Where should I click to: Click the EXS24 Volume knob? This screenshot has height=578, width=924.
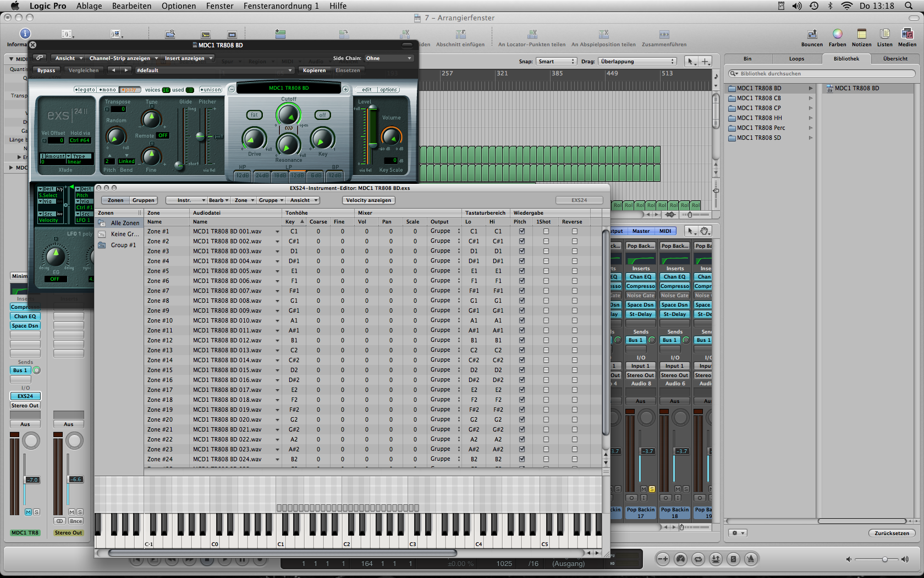click(x=391, y=136)
